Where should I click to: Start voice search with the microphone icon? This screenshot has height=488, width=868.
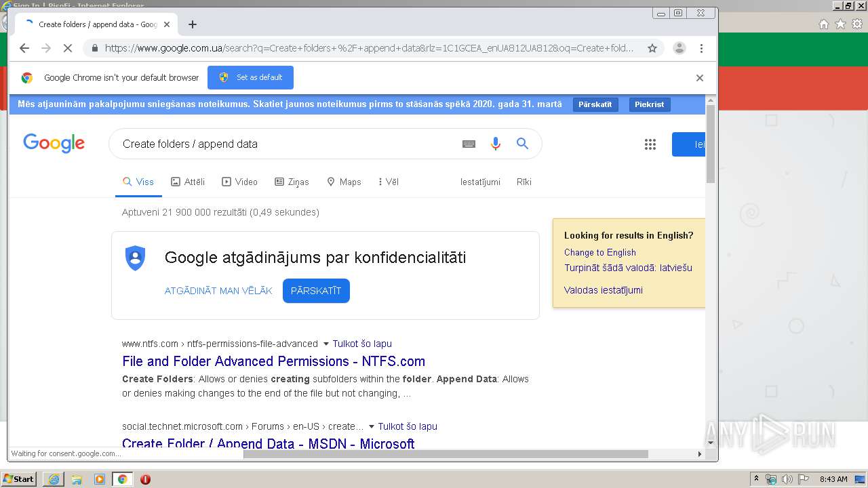[496, 144]
